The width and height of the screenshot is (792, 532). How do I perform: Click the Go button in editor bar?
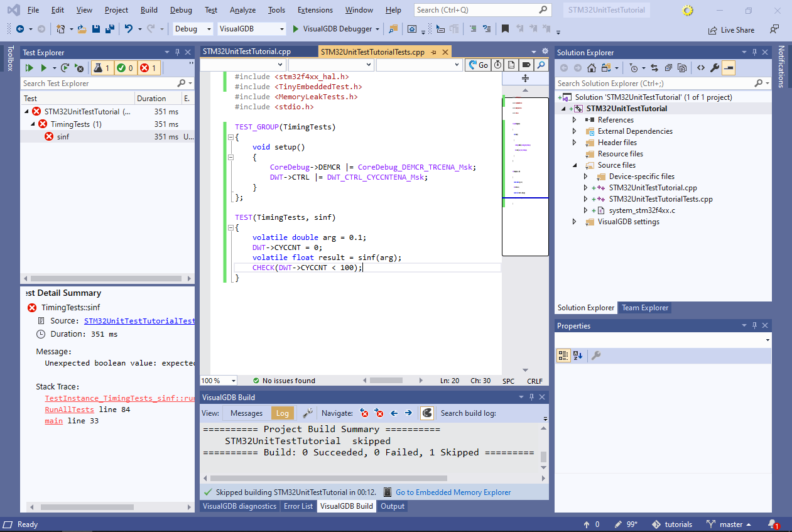(x=477, y=65)
